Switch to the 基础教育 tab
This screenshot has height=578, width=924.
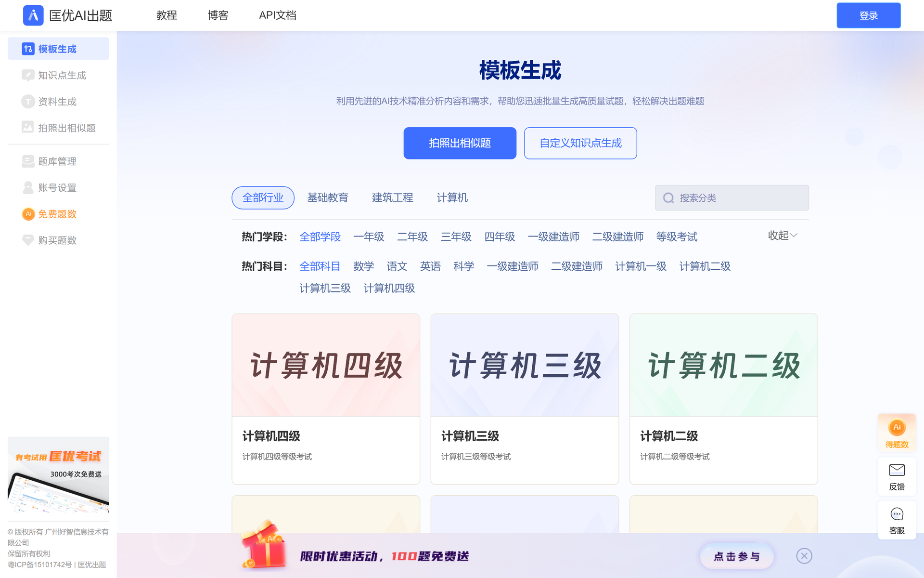click(328, 197)
